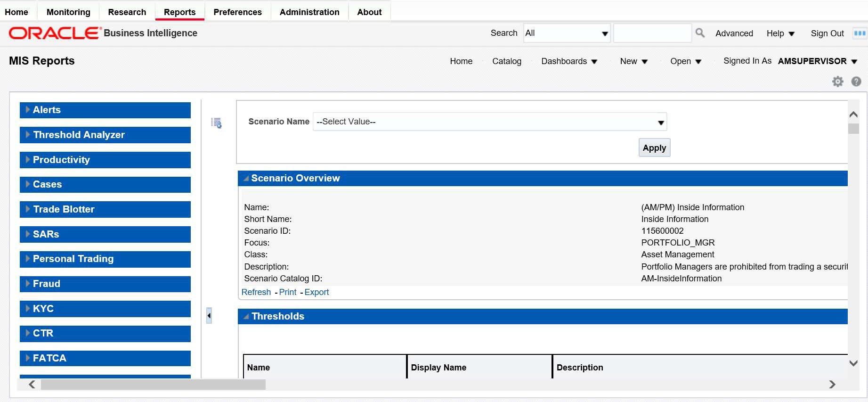Go to BI Home link
The image size is (868, 402).
pyautogui.click(x=461, y=61)
